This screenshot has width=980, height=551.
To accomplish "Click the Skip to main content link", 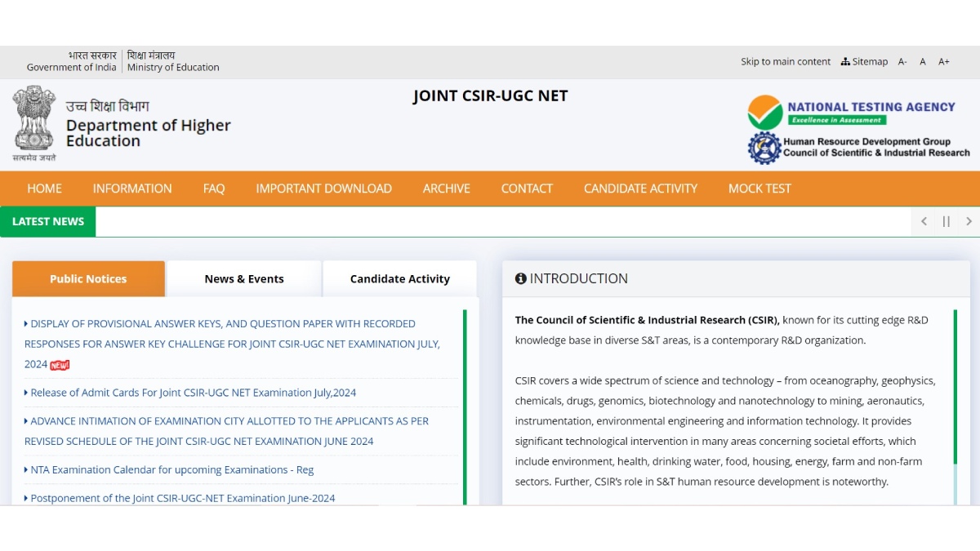I will tap(785, 61).
